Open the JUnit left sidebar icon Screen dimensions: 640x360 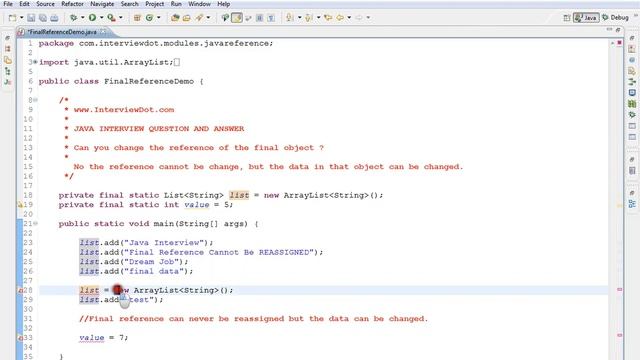(7, 82)
